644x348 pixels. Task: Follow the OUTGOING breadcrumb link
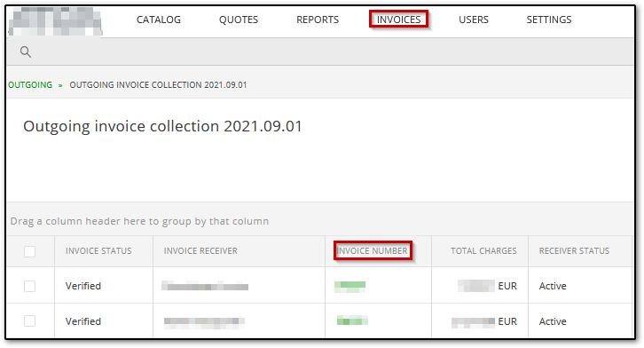(30, 85)
